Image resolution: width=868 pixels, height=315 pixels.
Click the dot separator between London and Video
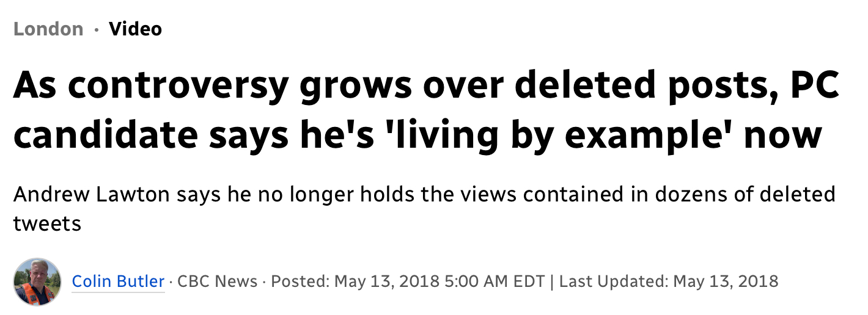pos(96,29)
